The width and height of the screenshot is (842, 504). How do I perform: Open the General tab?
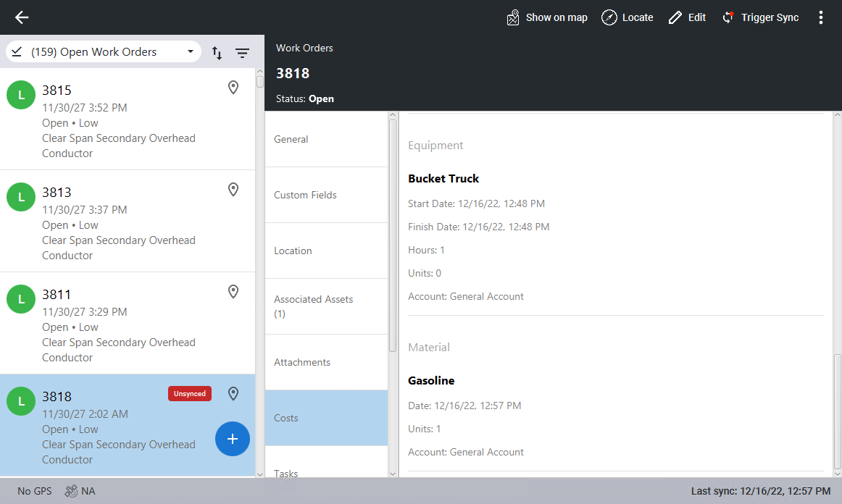(x=326, y=139)
